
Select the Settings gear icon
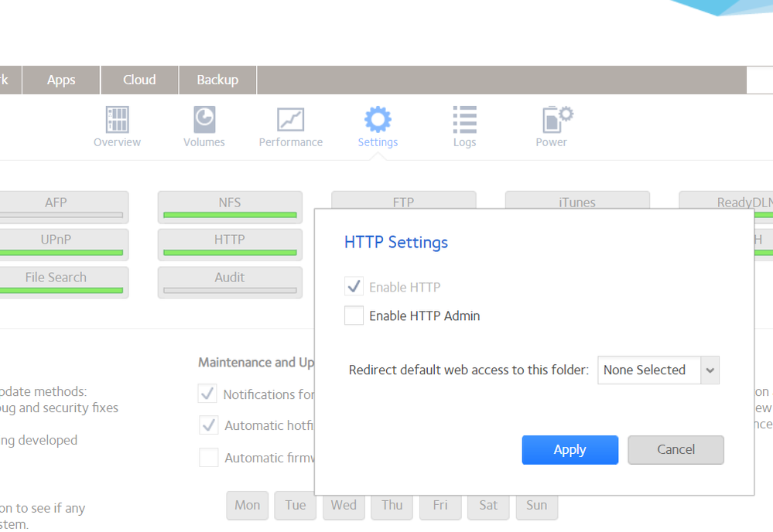tap(378, 119)
